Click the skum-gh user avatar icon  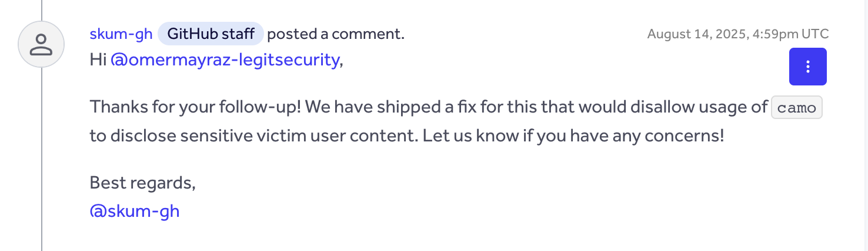[x=41, y=44]
